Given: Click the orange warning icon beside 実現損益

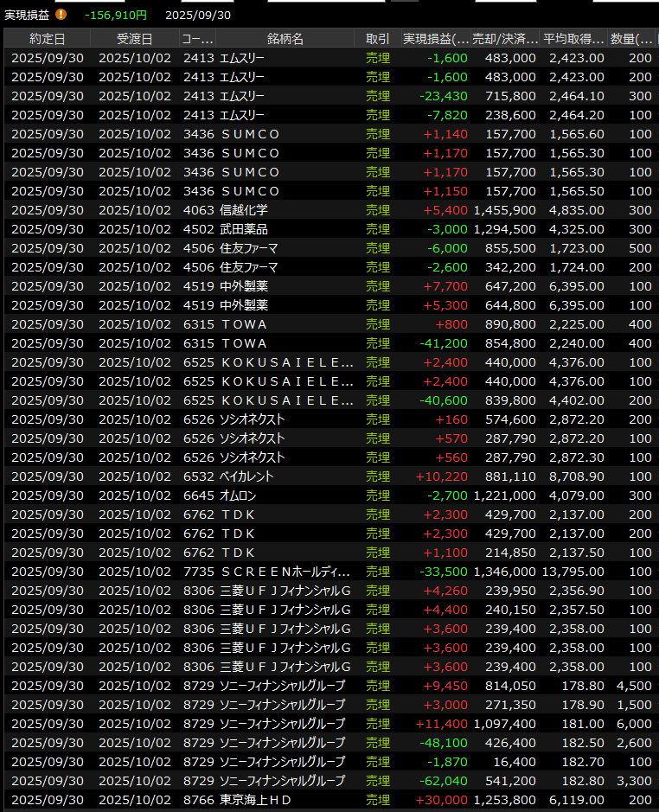Looking at the screenshot, I should (61, 14).
